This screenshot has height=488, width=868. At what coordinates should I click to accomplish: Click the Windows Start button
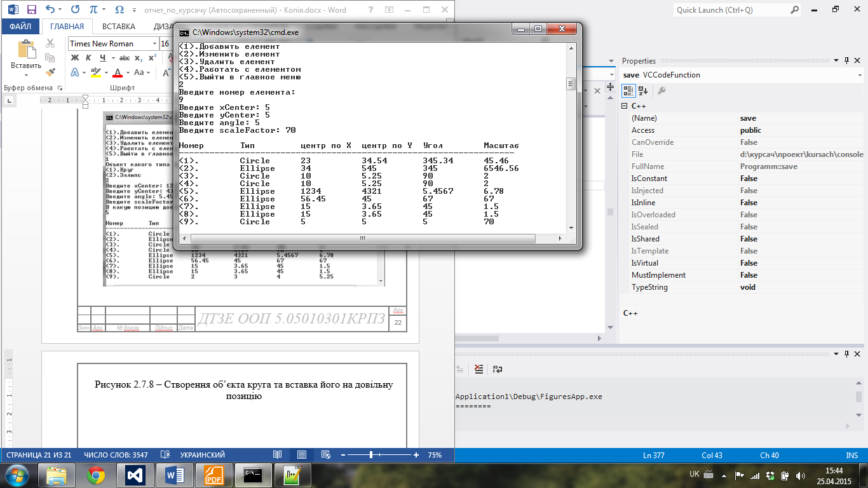pyautogui.click(x=17, y=475)
